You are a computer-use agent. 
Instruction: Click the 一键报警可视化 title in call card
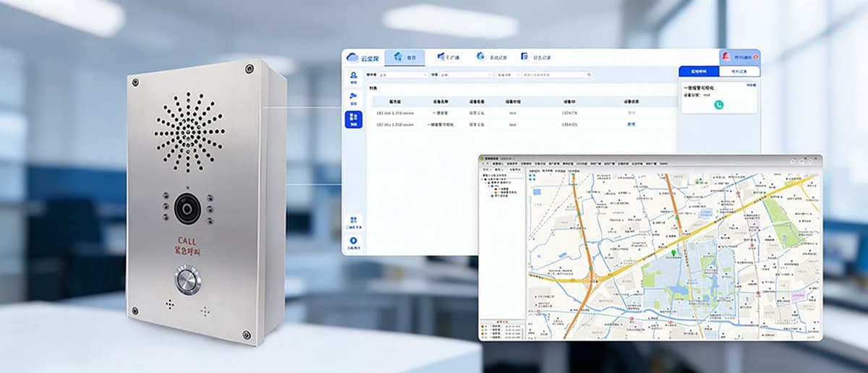699,87
